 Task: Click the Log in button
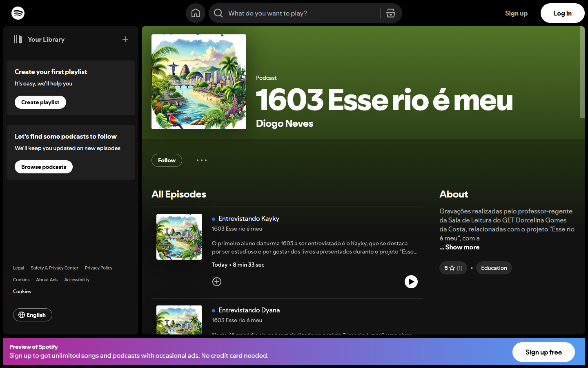(563, 13)
